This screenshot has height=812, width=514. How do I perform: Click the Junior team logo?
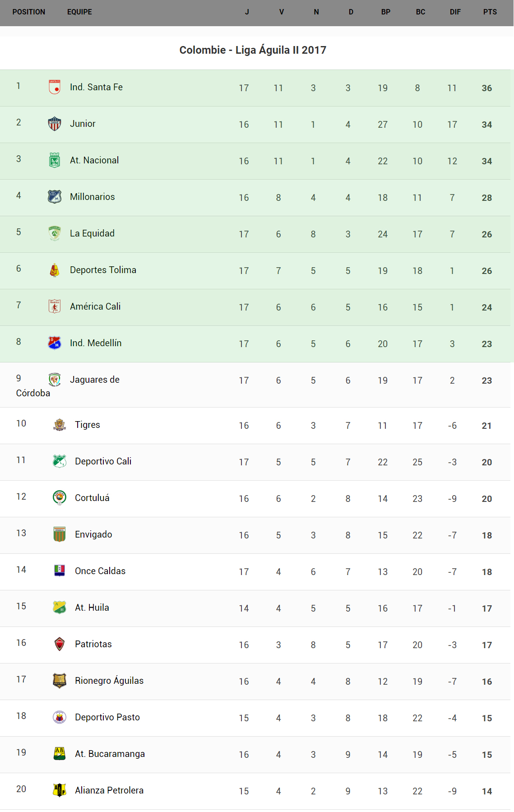tap(55, 123)
